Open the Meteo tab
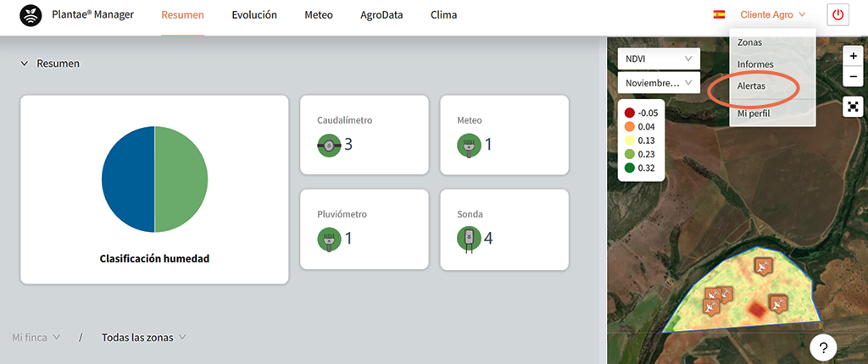This screenshot has width=868, height=364. (x=319, y=15)
